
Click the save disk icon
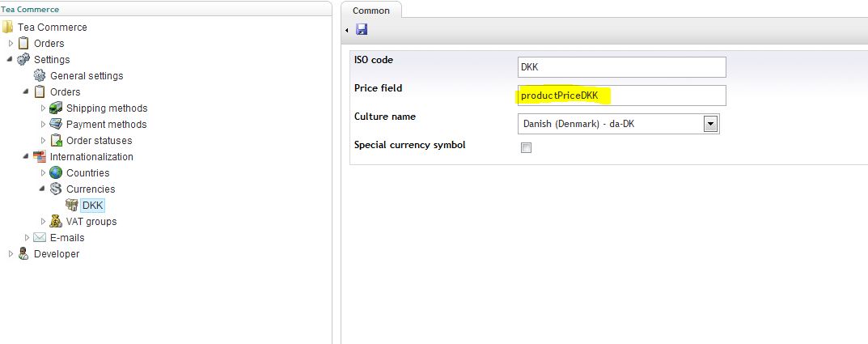click(x=362, y=29)
